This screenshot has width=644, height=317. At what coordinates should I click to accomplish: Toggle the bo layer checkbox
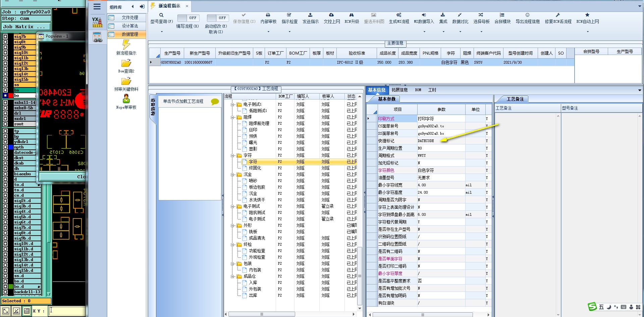[x=5, y=96]
